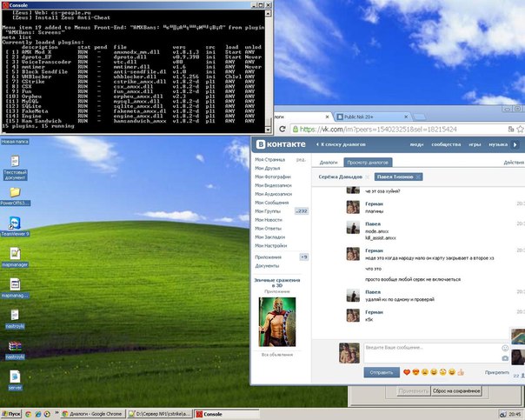Open сообщества in VK header
This screenshot has height=420, width=525.
coord(446,144)
